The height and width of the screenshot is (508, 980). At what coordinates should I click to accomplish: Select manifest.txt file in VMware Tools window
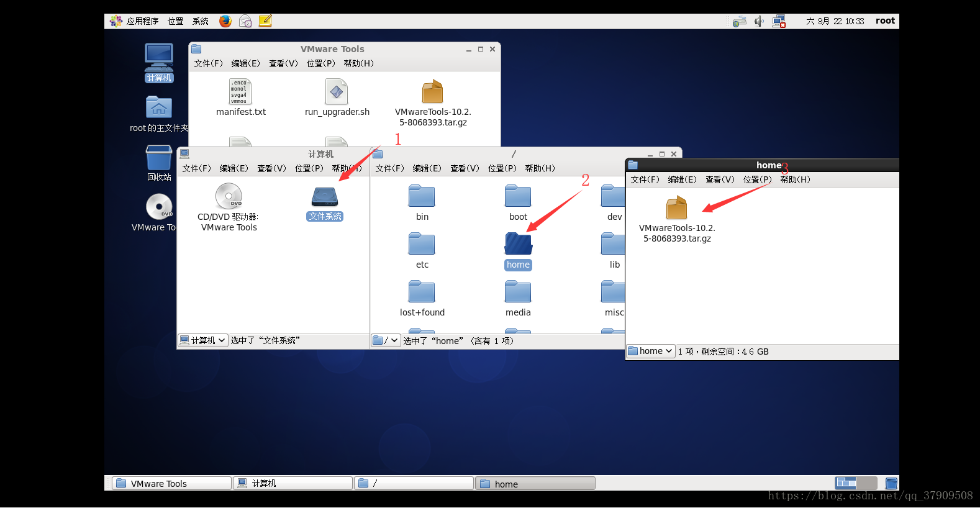point(241,98)
